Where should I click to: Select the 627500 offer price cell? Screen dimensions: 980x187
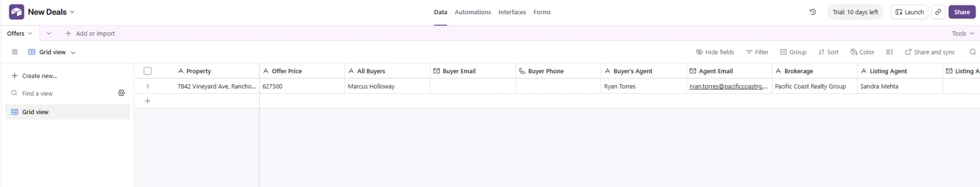point(302,86)
